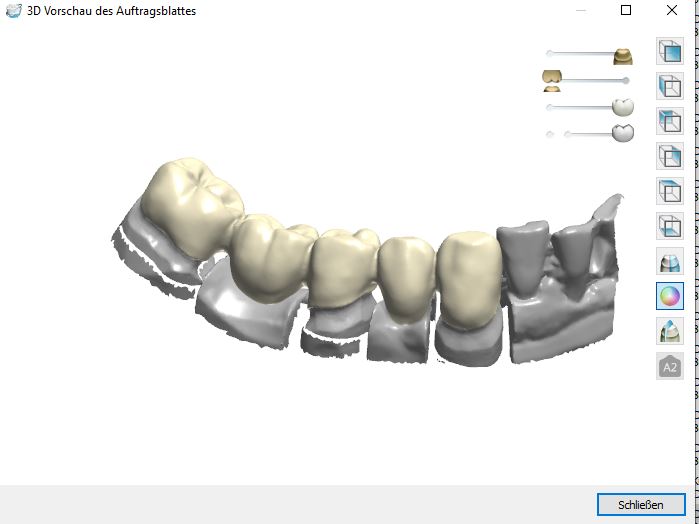Viewport: 699px width, 524px height.
Task: Click the window icon in the title bar
Action: 13,11
